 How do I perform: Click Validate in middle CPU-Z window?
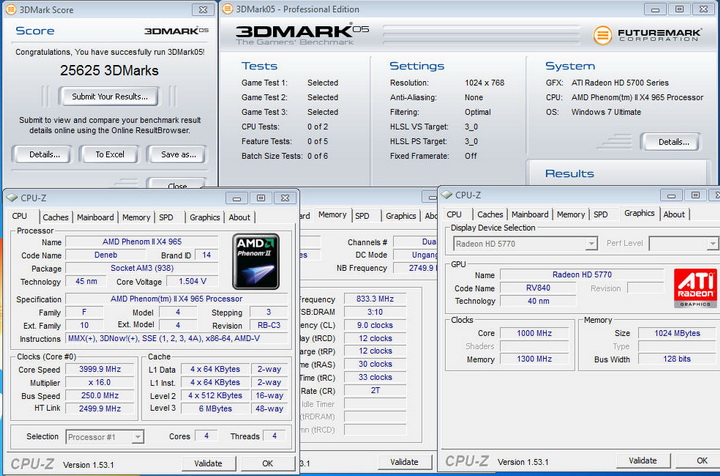click(x=404, y=462)
